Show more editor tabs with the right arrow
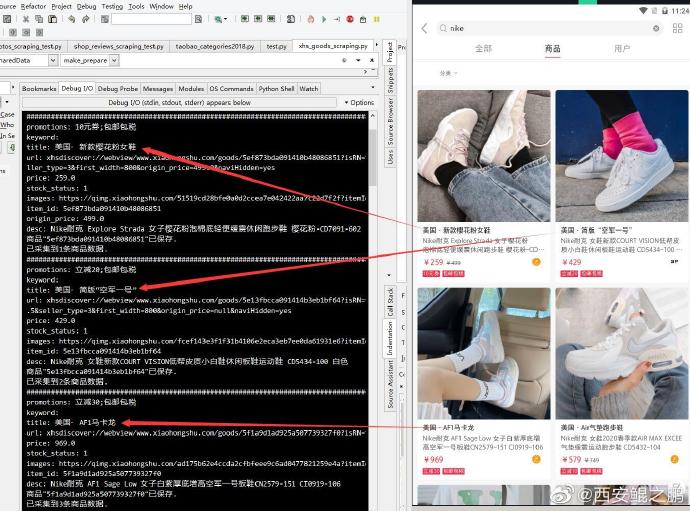The width and height of the screenshot is (690, 511). coord(376,45)
